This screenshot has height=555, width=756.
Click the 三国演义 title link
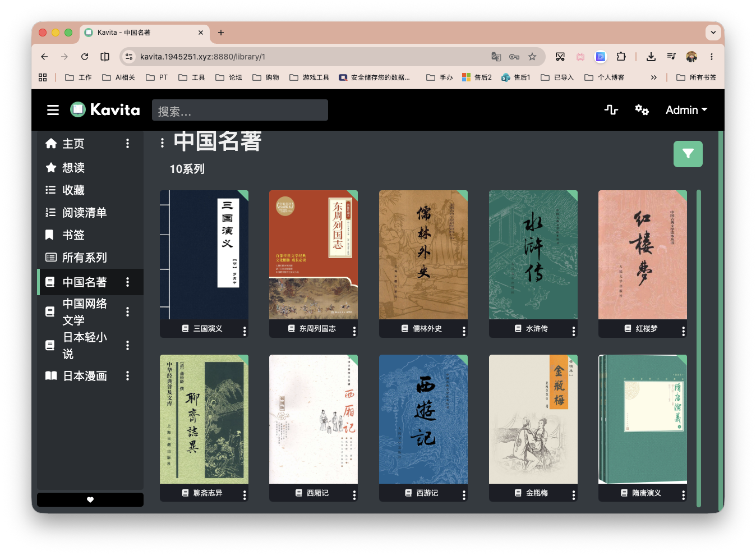(x=208, y=329)
